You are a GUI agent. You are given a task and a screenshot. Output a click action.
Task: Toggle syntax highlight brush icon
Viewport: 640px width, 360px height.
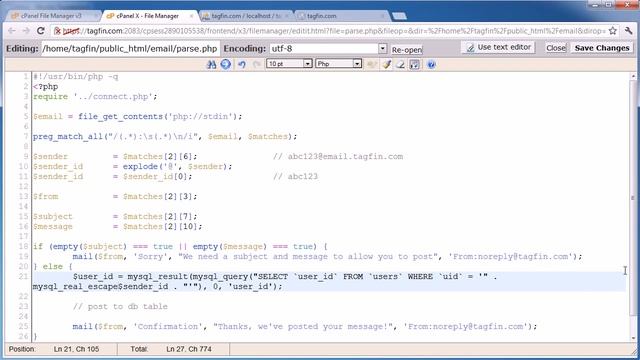(387, 64)
